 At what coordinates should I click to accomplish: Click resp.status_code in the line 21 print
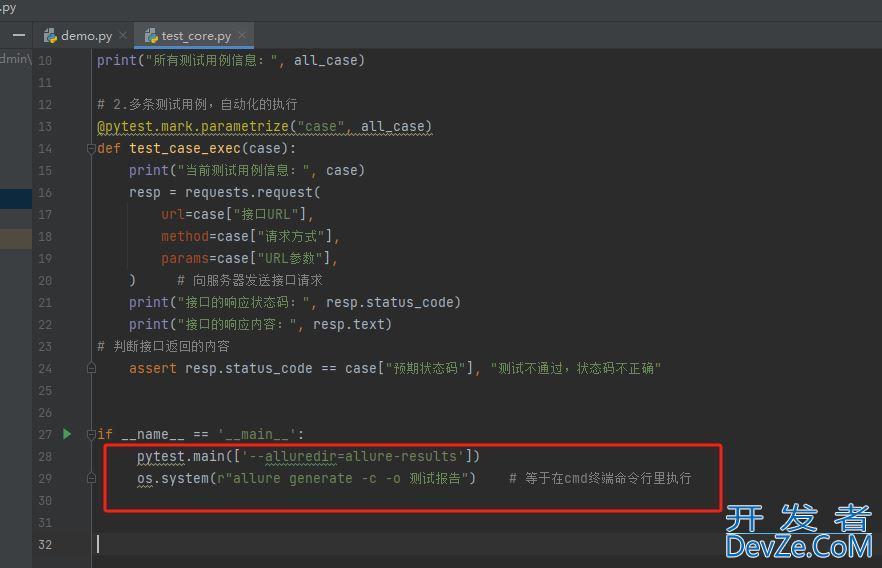click(x=389, y=303)
